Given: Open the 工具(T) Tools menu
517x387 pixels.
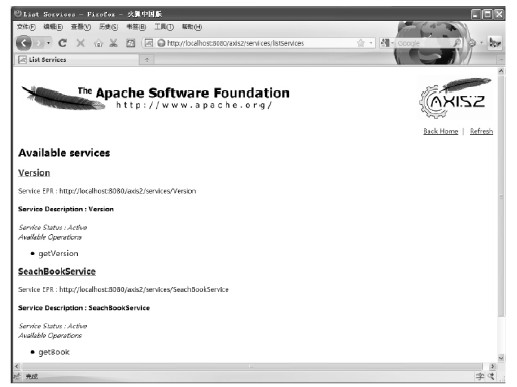Looking at the screenshot, I should [x=164, y=27].
